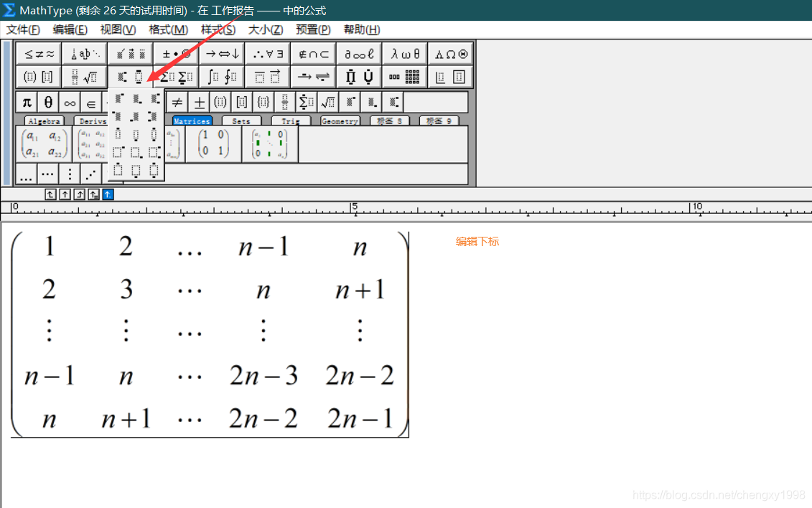Insert the curly braces template from the small bar

[x=263, y=103]
